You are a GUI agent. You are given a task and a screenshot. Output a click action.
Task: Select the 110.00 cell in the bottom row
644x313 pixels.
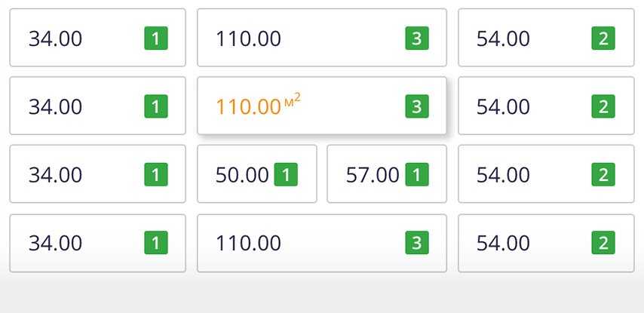pyautogui.click(x=321, y=243)
